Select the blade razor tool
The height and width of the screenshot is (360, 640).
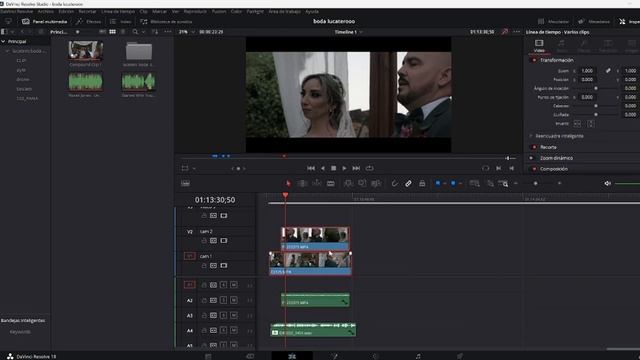(x=331, y=184)
